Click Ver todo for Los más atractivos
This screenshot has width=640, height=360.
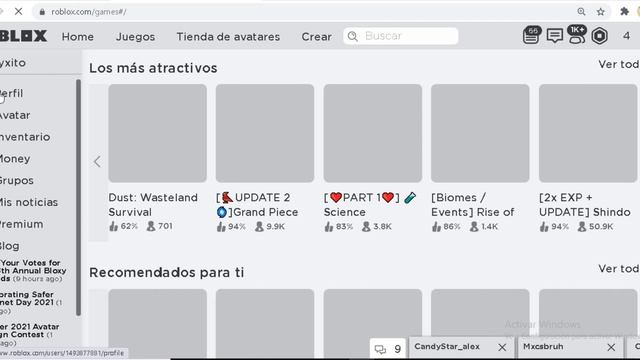point(619,64)
